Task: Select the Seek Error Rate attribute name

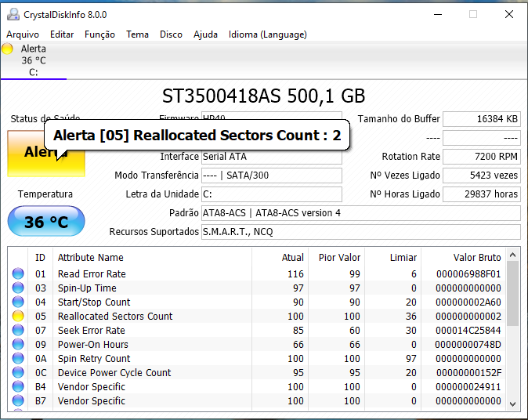Action: (x=91, y=331)
